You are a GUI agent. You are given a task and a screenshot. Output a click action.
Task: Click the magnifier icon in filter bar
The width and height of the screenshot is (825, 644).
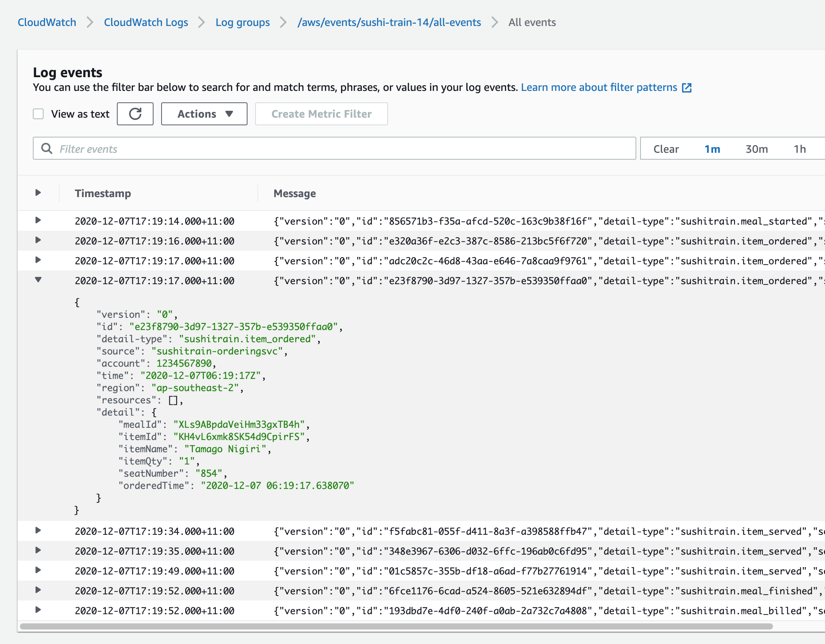pyautogui.click(x=47, y=149)
